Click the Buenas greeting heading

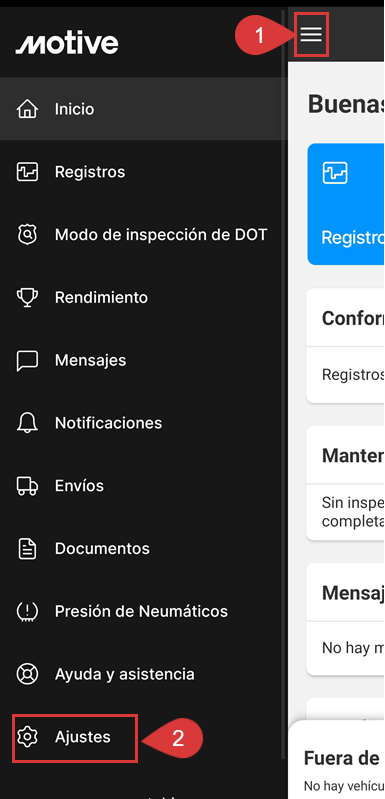[346, 104]
